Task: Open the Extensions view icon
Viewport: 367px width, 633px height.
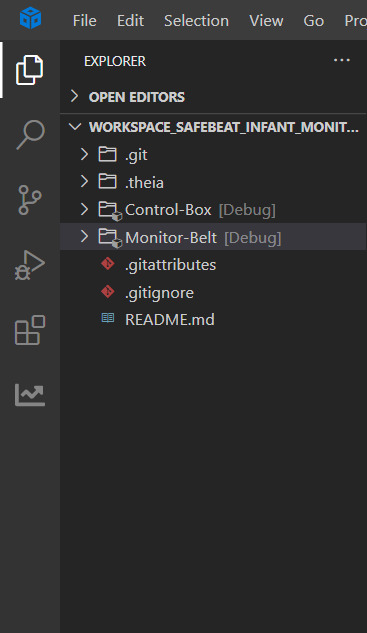Action: pyautogui.click(x=30, y=330)
